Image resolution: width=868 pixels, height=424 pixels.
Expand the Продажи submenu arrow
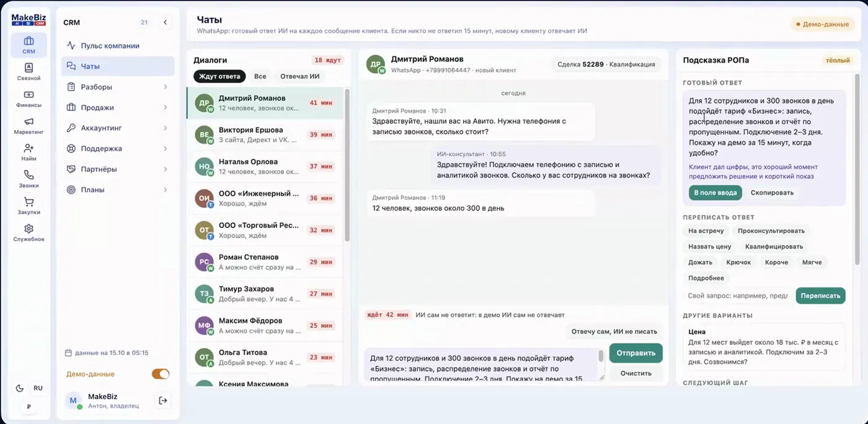[x=166, y=107]
